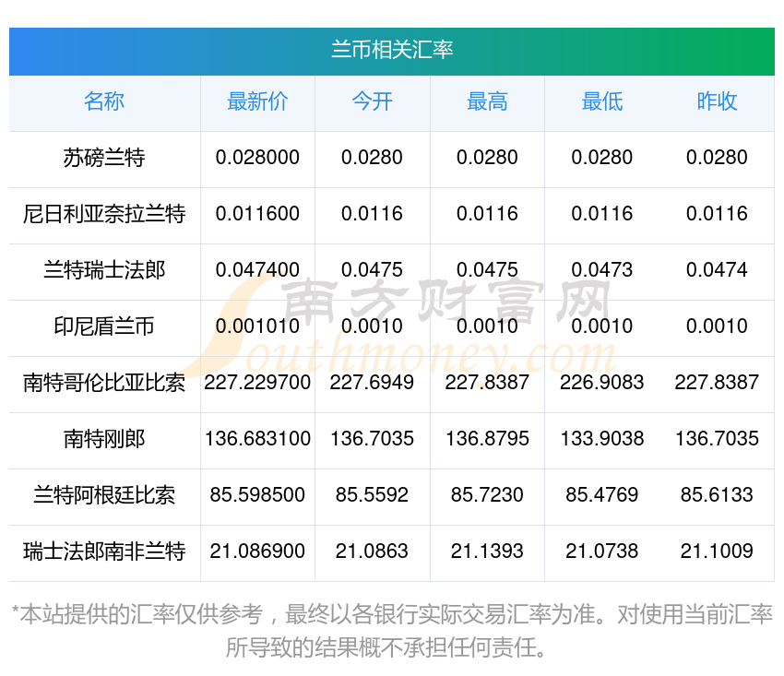Open 南特哥伦比亚比索 currency pair
Screen dimensions: 784x676
[x=104, y=383]
